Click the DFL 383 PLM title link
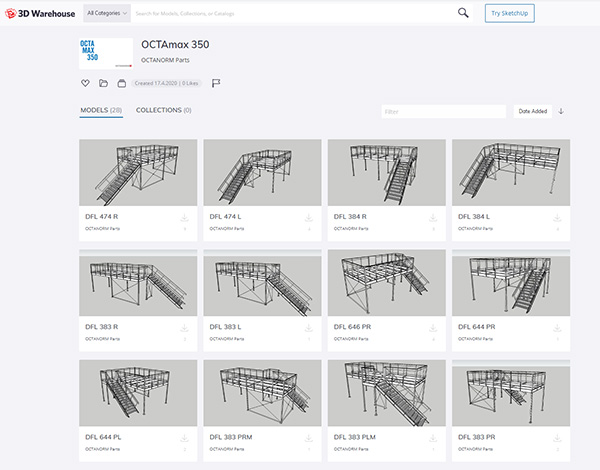The width and height of the screenshot is (600, 470). [354, 437]
